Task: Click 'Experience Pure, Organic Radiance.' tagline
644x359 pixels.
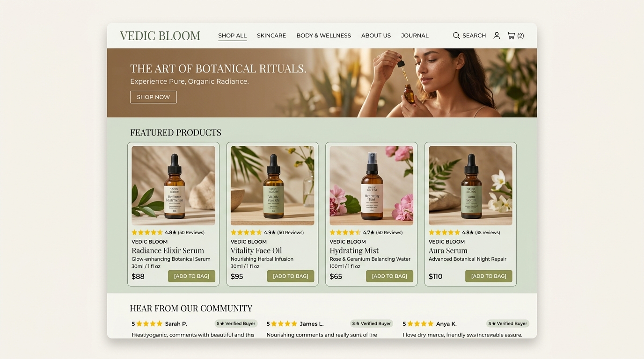Action: (x=190, y=81)
